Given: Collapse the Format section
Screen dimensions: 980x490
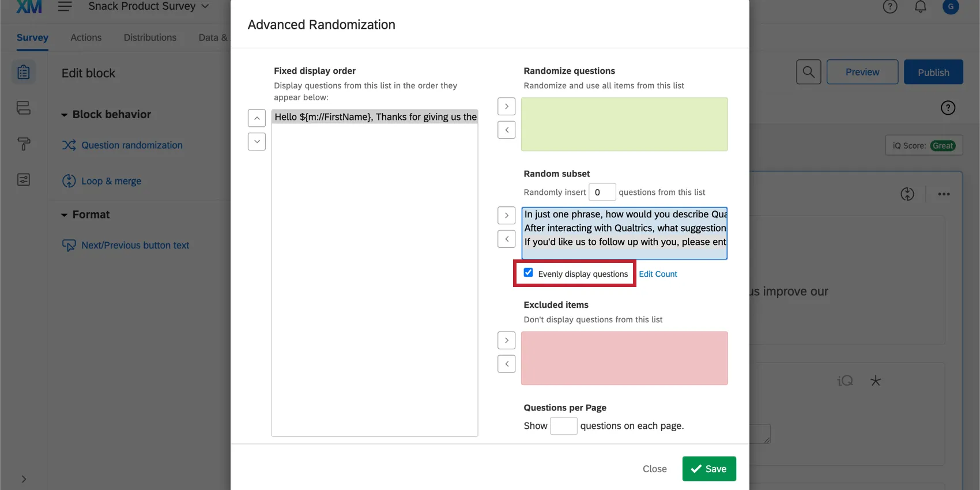Looking at the screenshot, I should coord(65,215).
